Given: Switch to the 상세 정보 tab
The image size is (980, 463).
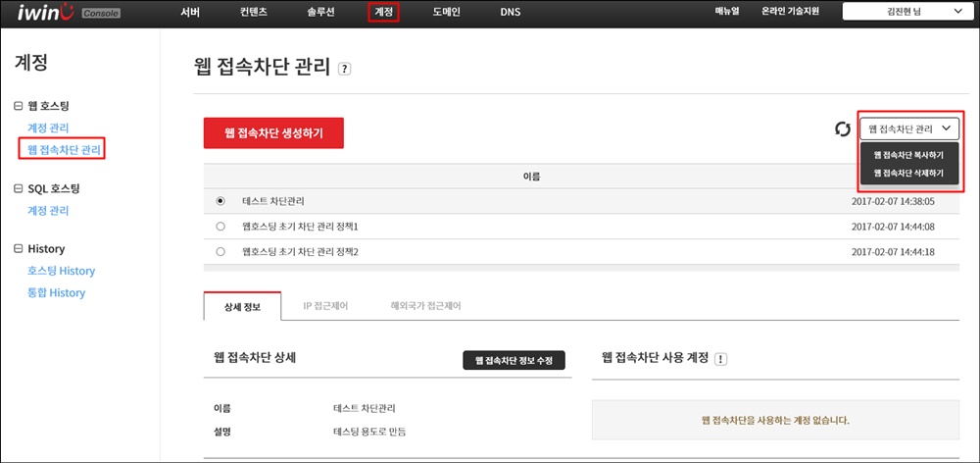Looking at the screenshot, I should (242, 307).
